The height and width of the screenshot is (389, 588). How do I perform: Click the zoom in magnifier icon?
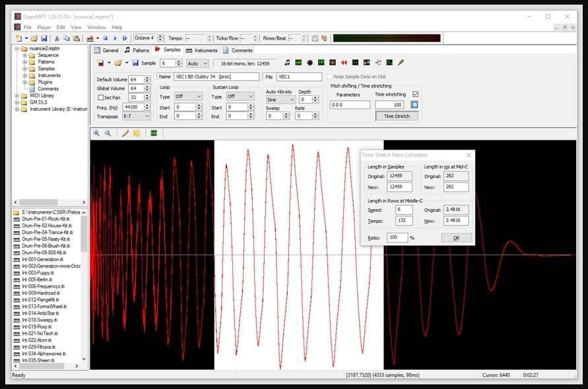(x=96, y=133)
